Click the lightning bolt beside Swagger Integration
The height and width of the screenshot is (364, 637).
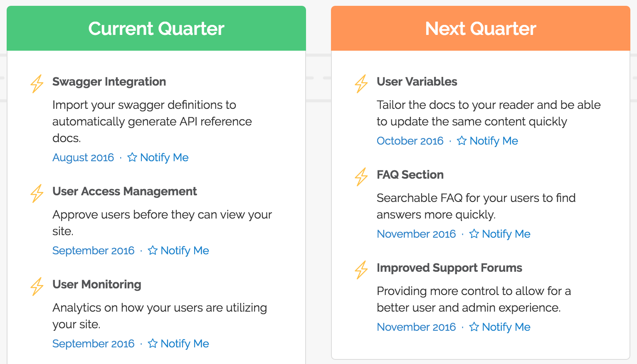pos(37,84)
